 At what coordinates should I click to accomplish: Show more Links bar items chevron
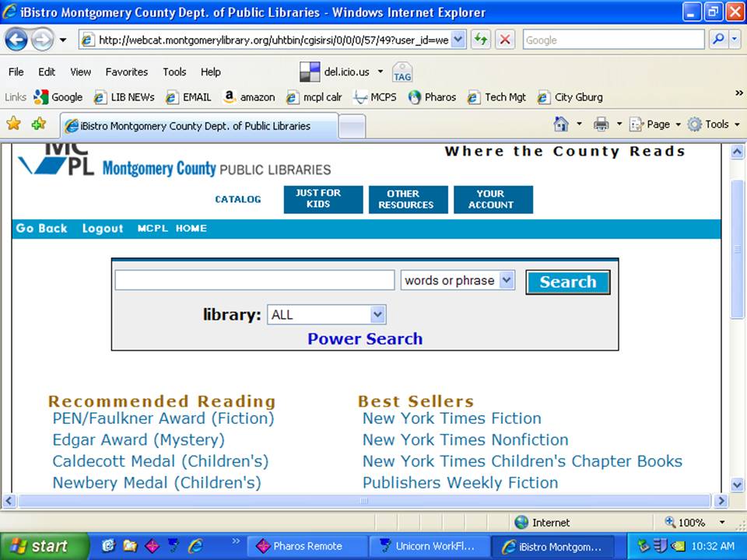click(x=738, y=93)
